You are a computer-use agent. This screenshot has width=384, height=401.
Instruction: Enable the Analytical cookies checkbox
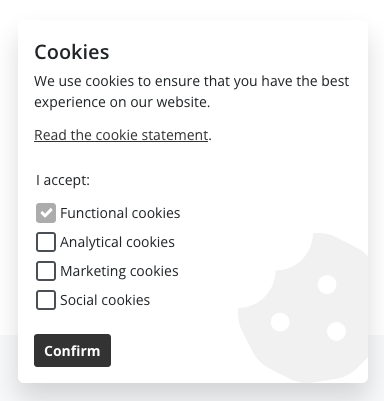coord(46,242)
